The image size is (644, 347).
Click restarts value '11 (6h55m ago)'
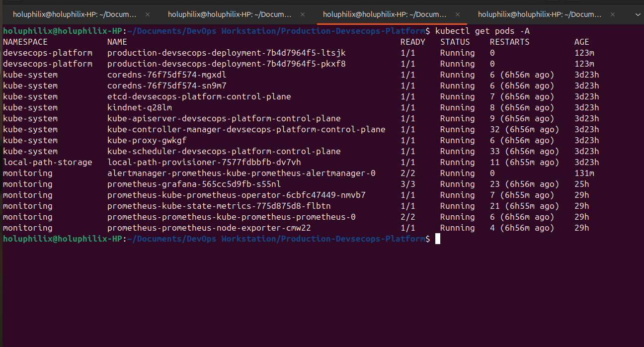click(x=525, y=162)
